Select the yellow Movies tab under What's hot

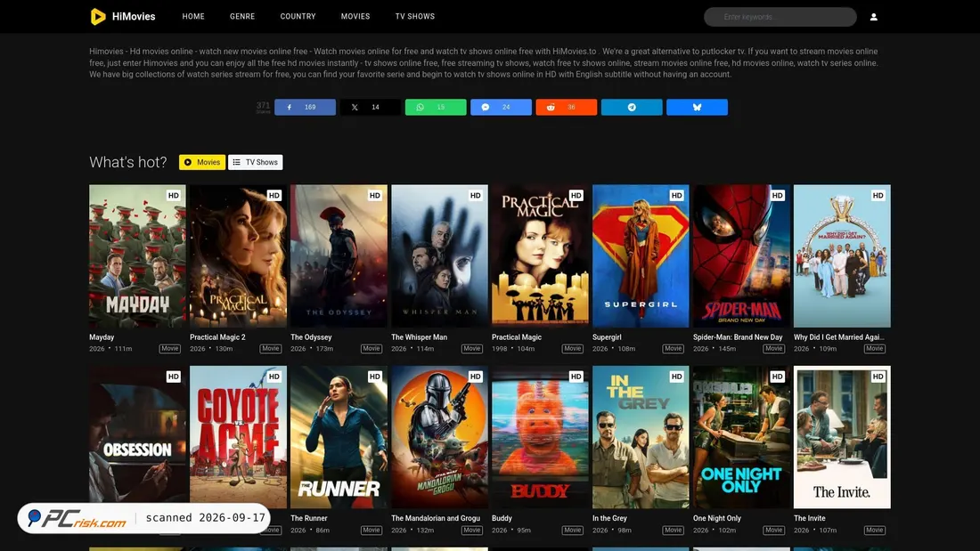pos(202,162)
